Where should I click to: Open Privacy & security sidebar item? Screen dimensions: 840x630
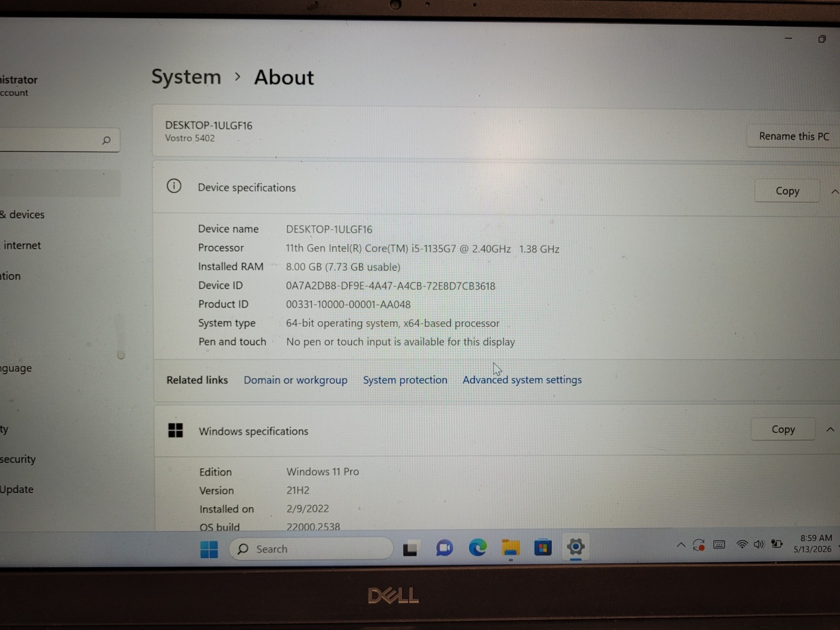18,459
